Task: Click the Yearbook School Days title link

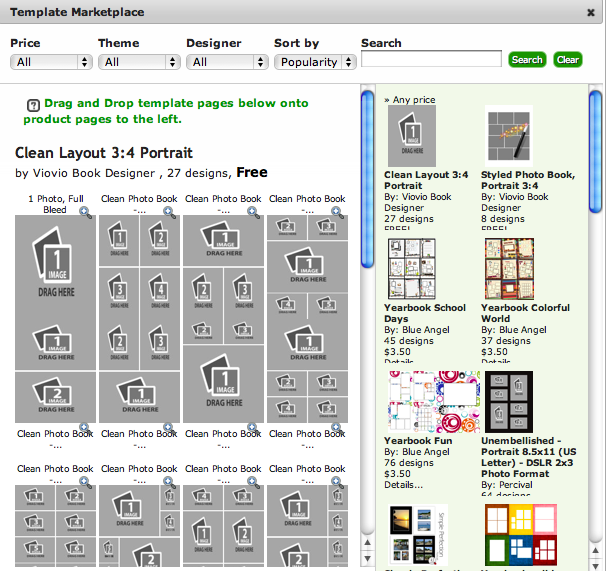Action: [425, 314]
